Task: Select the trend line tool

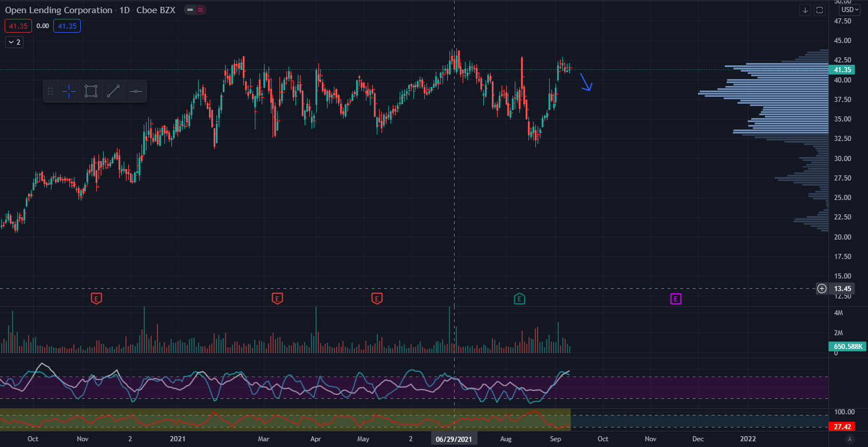Action: coord(113,91)
